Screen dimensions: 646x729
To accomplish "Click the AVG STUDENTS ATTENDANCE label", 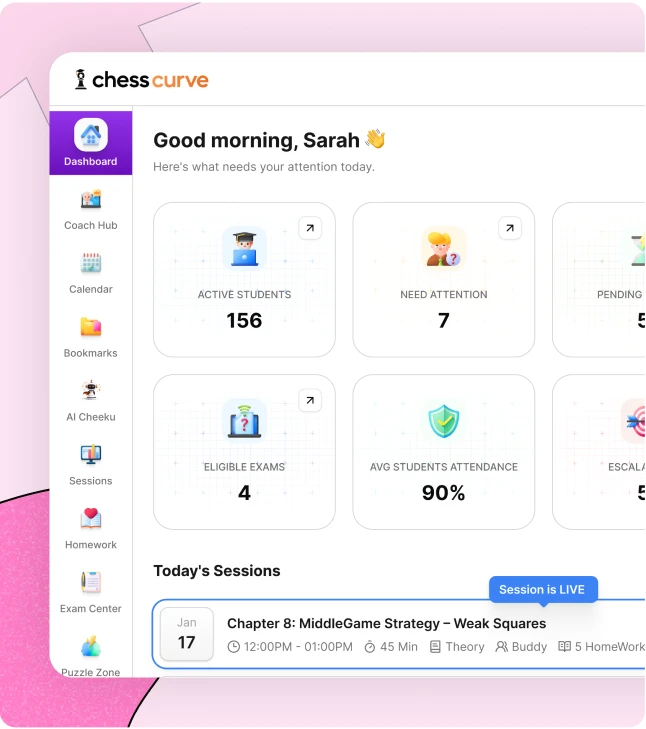I will (444, 467).
